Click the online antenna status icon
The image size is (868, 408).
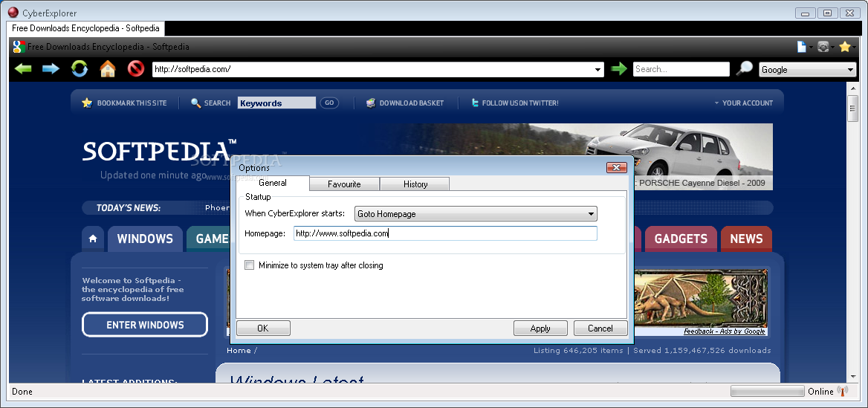click(x=843, y=392)
